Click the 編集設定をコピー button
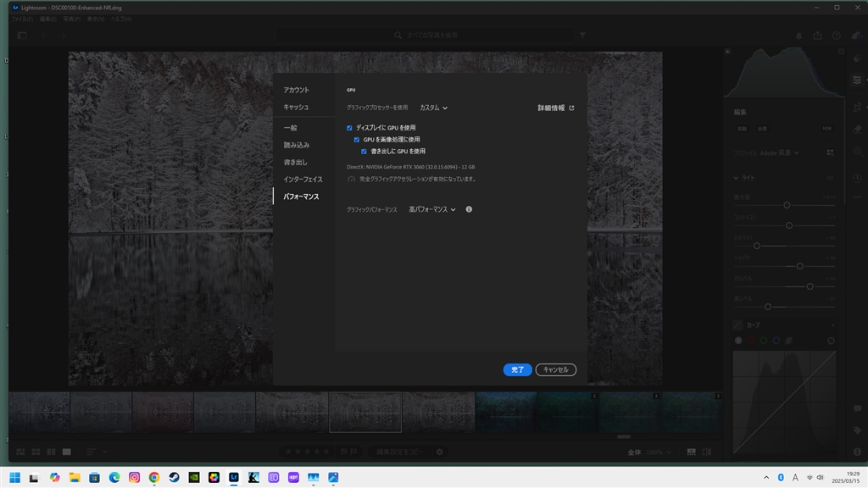Viewport: 868px width, 488px height. coord(400,452)
